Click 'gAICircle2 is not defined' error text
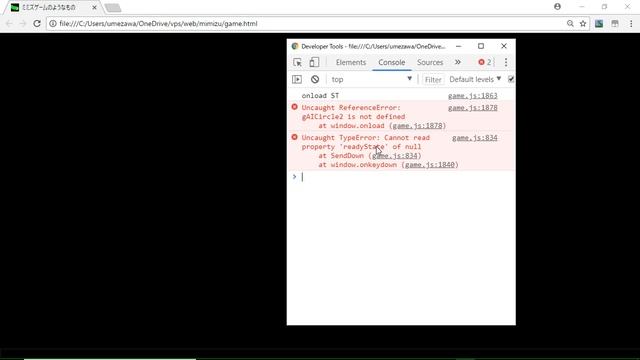The width and height of the screenshot is (640, 360). coord(353,117)
